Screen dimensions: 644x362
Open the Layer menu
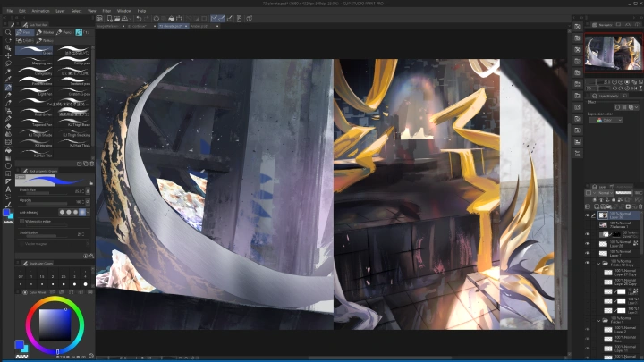click(60, 11)
